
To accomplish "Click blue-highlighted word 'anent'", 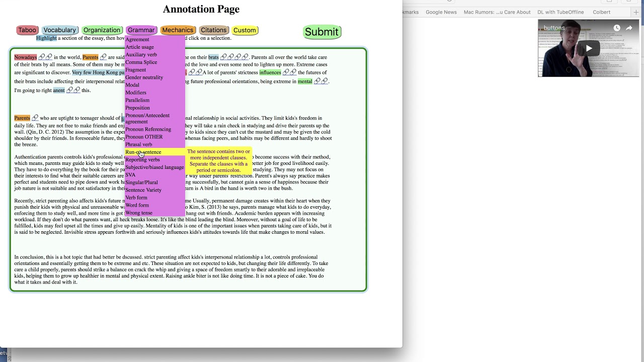I will tap(59, 90).
